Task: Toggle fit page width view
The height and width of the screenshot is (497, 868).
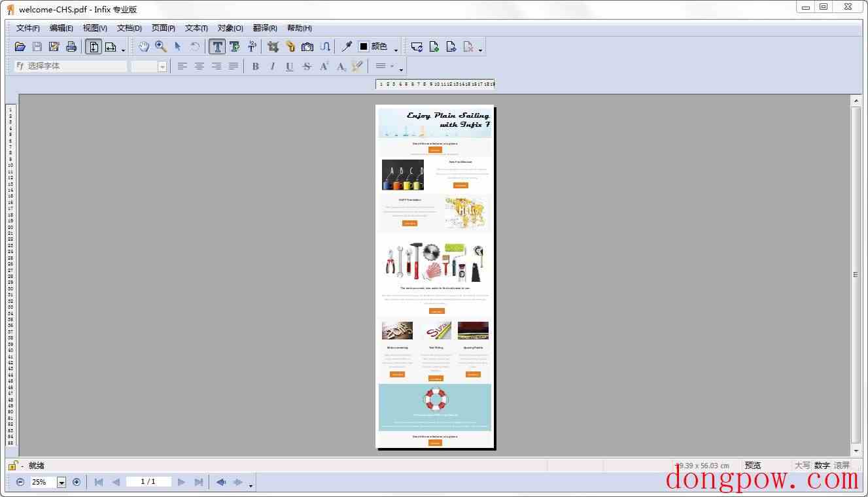Action: 111,46
